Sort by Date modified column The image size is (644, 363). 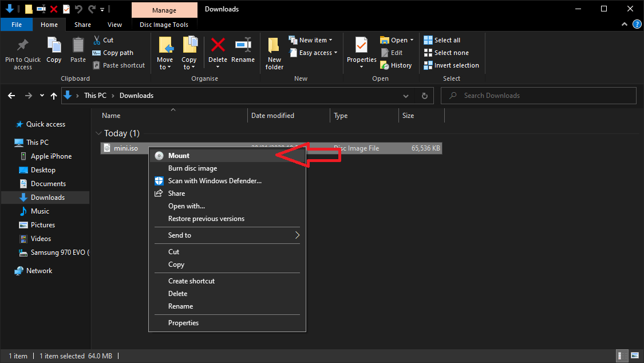click(272, 116)
